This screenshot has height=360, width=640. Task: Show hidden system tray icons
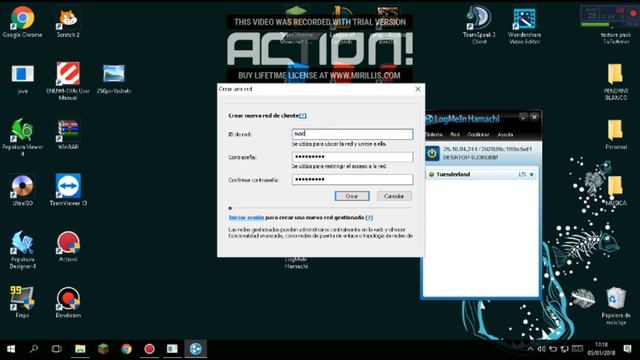[530, 349]
